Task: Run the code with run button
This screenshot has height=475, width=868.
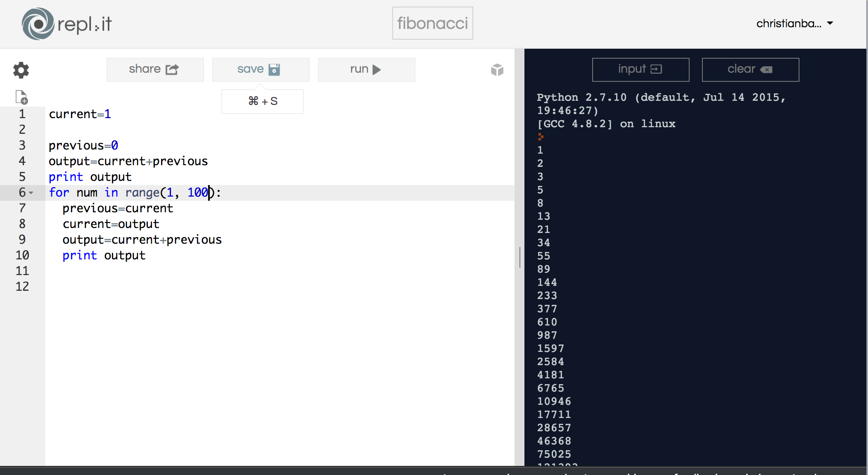Action: click(x=366, y=69)
